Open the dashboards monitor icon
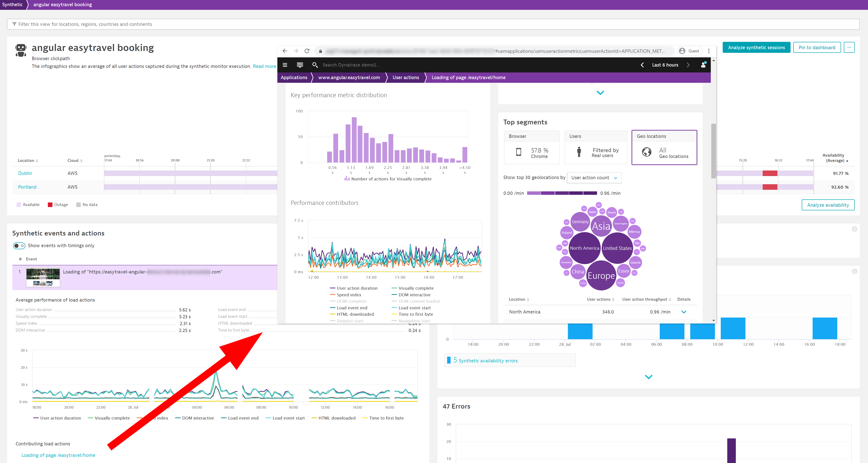 tap(300, 65)
